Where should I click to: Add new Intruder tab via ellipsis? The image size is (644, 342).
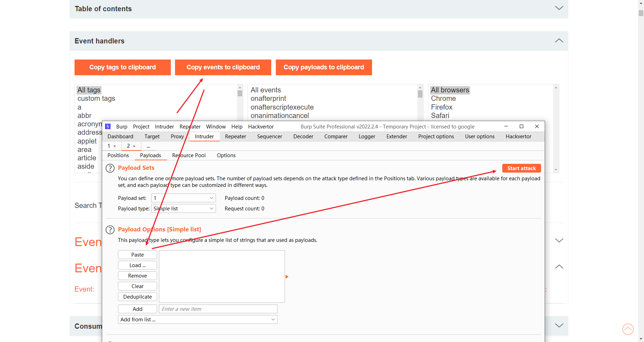point(148,146)
